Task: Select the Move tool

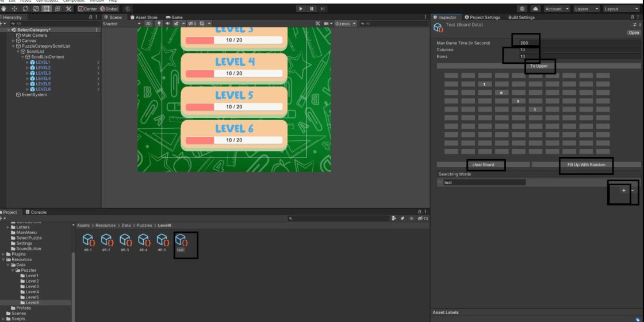Action: (x=14, y=9)
